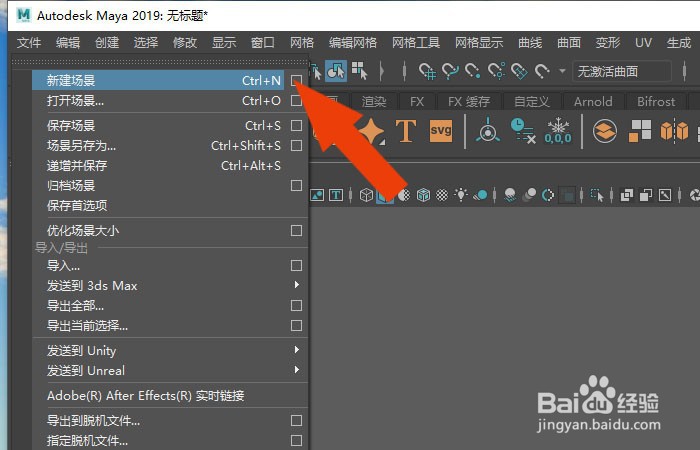This screenshot has height=450, width=700.
Task: Switch viewport to wireframe cube icon
Action: [366, 195]
